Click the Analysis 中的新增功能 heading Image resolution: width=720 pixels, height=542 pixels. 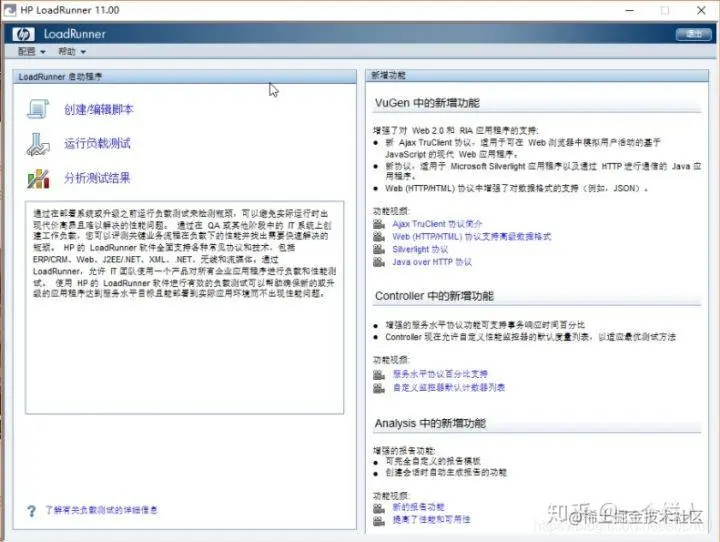pyautogui.click(x=430, y=423)
